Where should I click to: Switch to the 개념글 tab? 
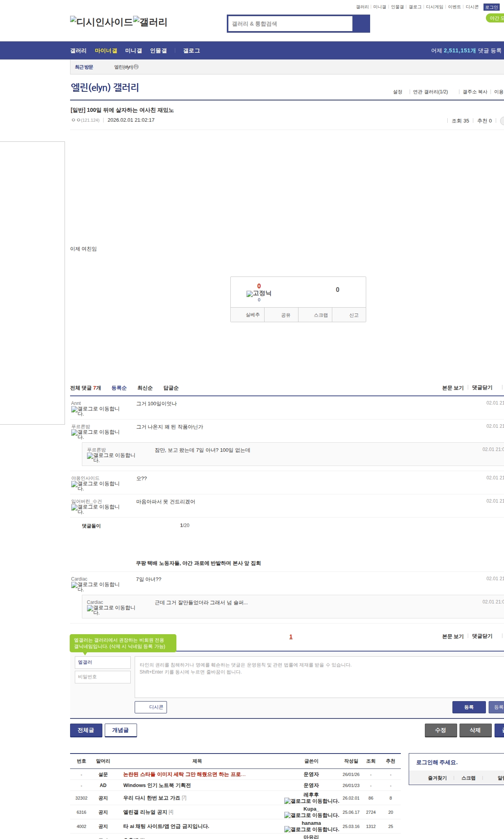pyautogui.click(x=120, y=730)
